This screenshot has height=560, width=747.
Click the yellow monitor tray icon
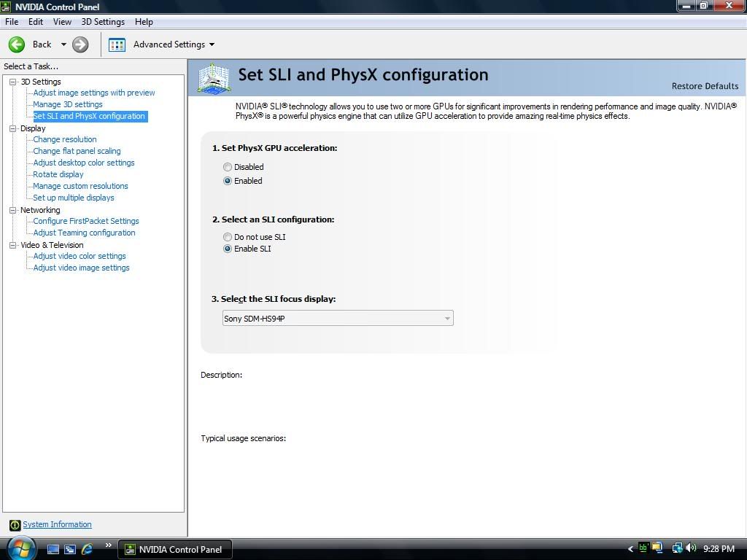tap(657, 548)
